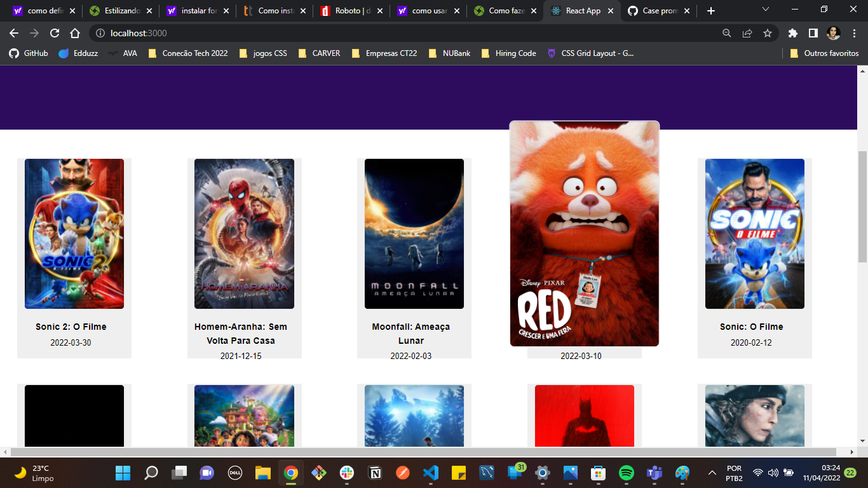Image resolution: width=868 pixels, height=488 pixels.
Task: Open Windows Settings gear on the taskbar
Action: [542, 473]
